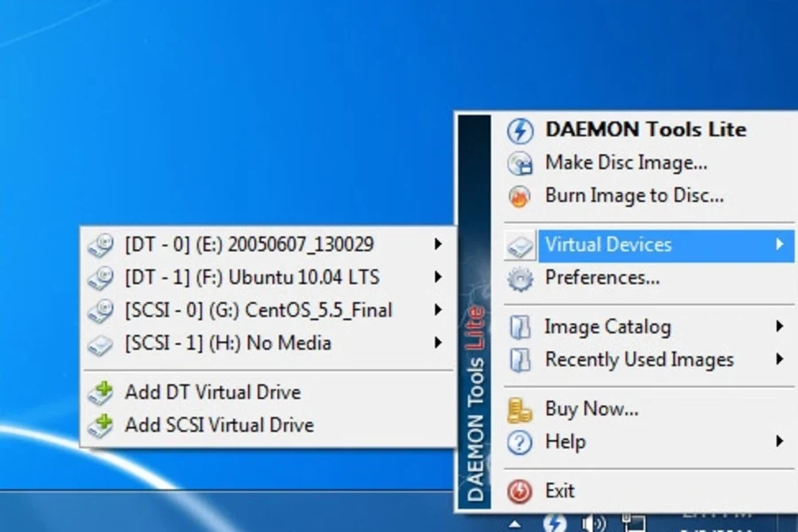Image resolution: width=798 pixels, height=532 pixels.
Task: Click the DAEMON Tools Lite title entry
Action: click(645, 129)
